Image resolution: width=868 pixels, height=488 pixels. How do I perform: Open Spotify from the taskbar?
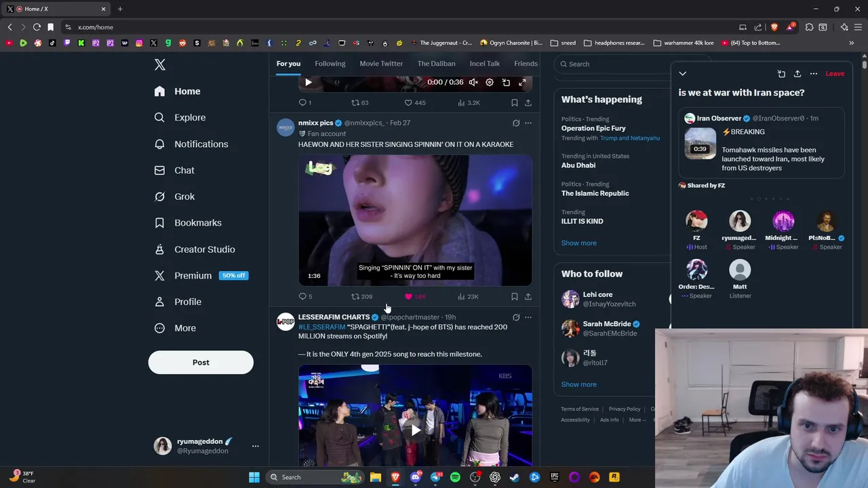click(455, 477)
